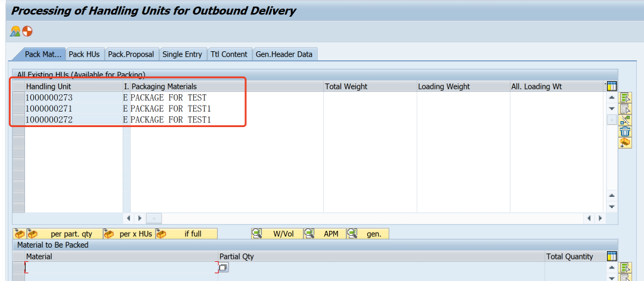Select row marker for handling unit 1000000271
Viewport: 644px width, 281px height.
pyautogui.click(x=19, y=109)
